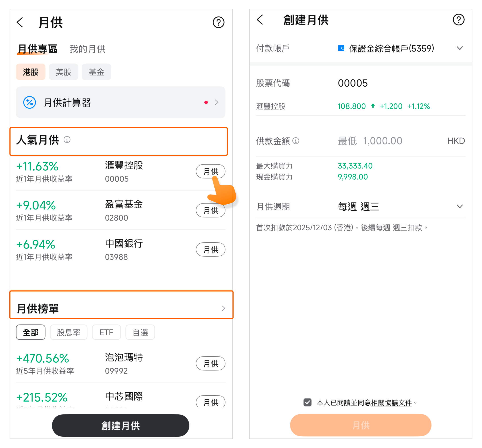Open the 相關協議文件 link
The image size is (482, 448).
391,402
